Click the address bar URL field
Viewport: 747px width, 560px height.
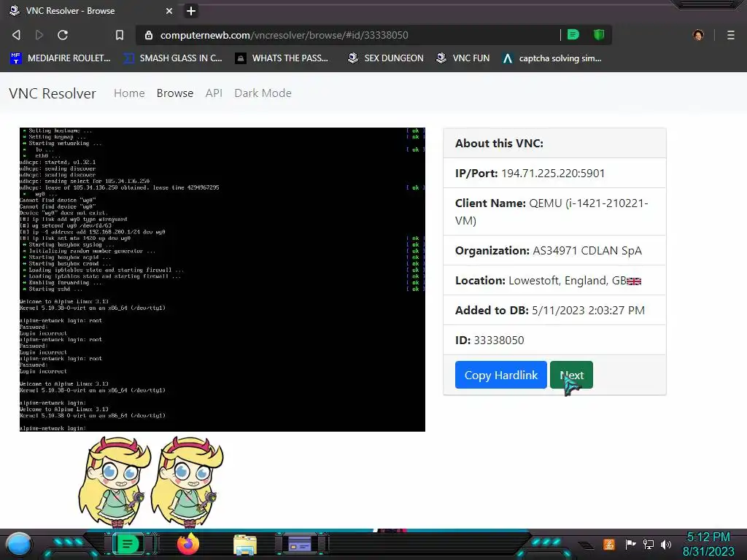(x=348, y=35)
